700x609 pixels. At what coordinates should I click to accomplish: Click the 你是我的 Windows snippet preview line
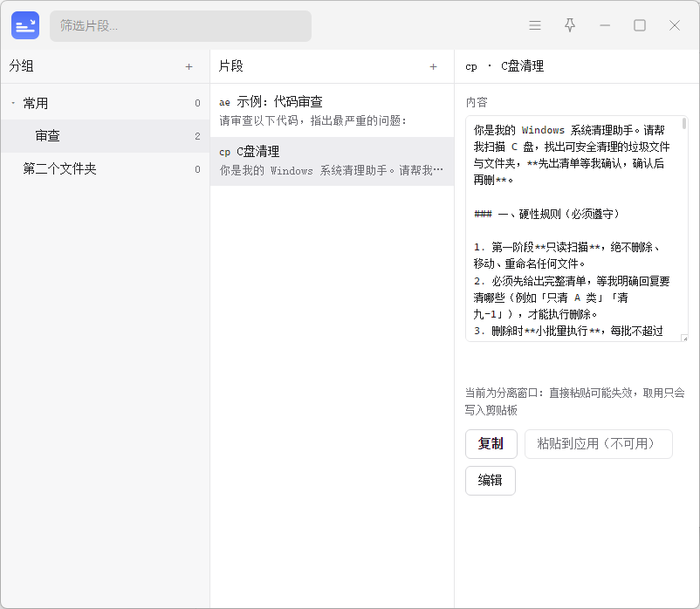[x=332, y=170]
